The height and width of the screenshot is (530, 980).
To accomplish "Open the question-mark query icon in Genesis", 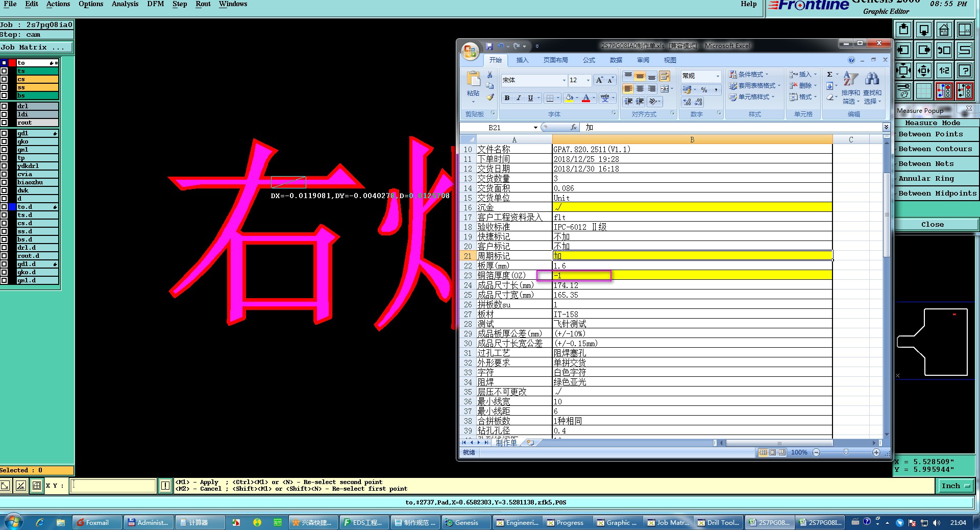I will [965, 71].
